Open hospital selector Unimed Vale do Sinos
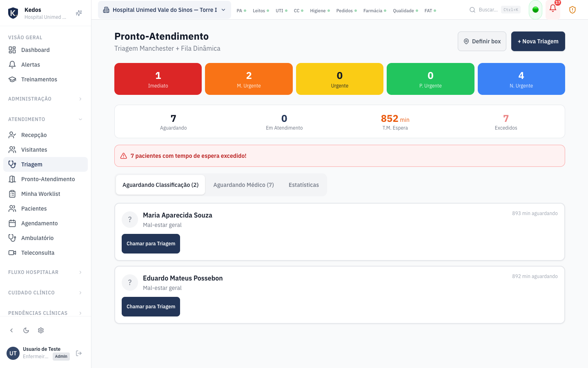This screenshot has height=368, width=588. point(165,10)
